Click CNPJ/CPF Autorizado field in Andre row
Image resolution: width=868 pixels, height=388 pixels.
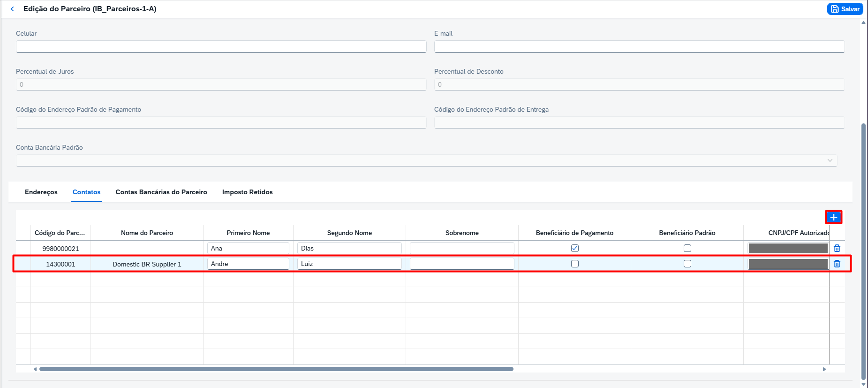point(788,264)
